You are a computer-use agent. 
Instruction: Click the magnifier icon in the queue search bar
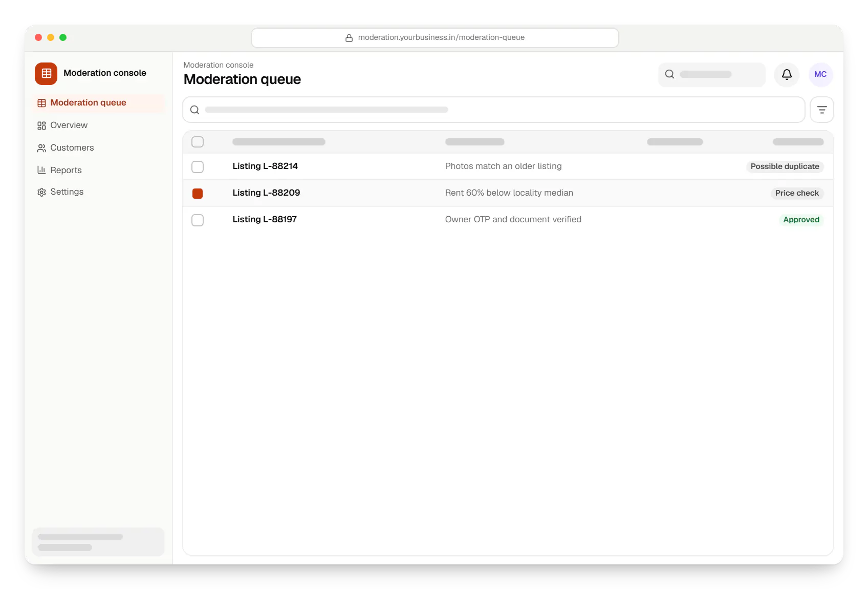coord(194,110)
